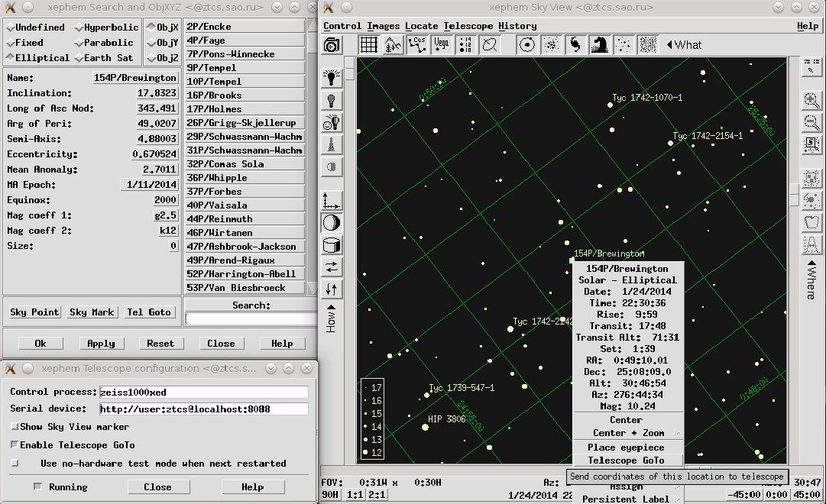Toggle constellation figures 'Cas' icon
The image size is (826, 504).
point(417,45)
